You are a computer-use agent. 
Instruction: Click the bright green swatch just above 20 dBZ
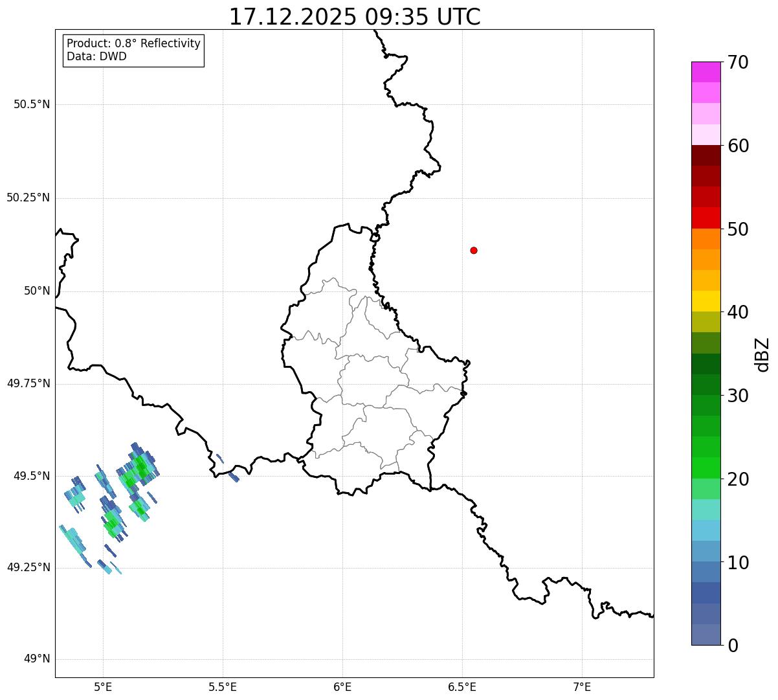(x=706, y=468)
